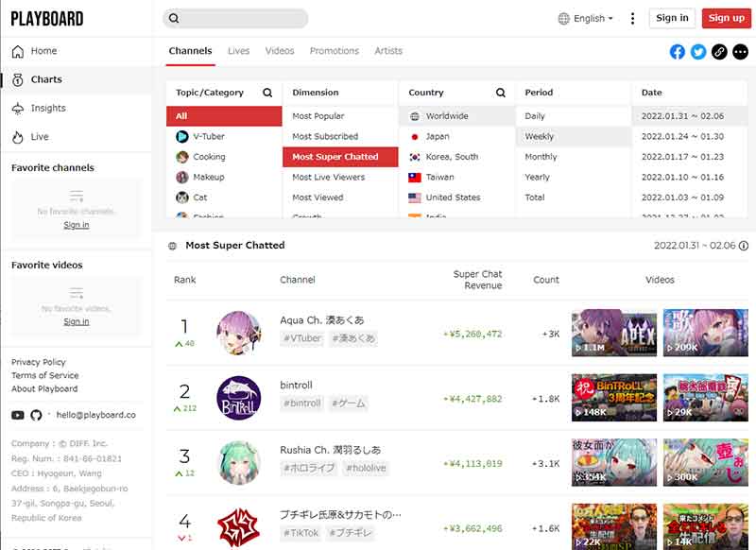Open more share options black circle icon
Viewport: 756px width, 550px height.
[x=741, y=52]
